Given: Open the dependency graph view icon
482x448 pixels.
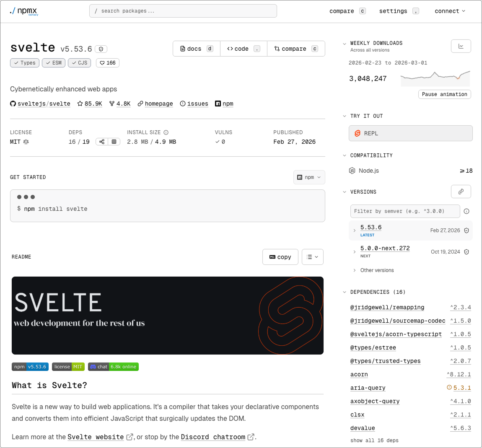Looking at the screenshot, I should click(x=101, y=141).
